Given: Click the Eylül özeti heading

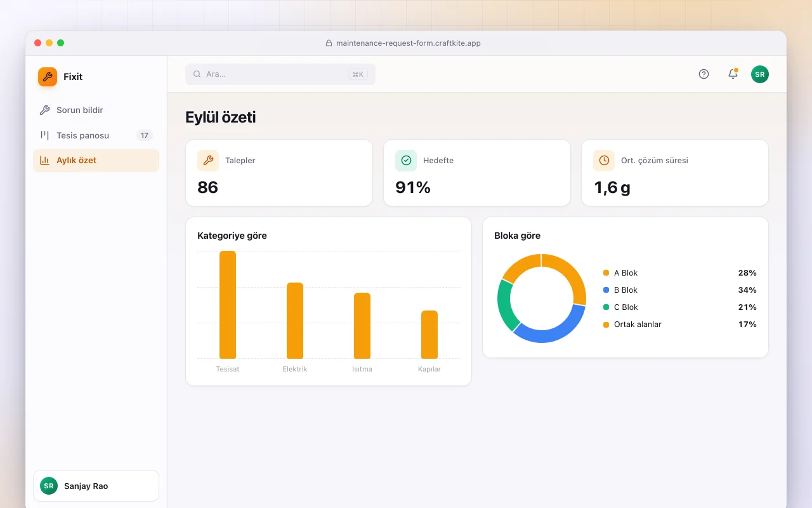Looking at the screenshot, I should (220, 117).
